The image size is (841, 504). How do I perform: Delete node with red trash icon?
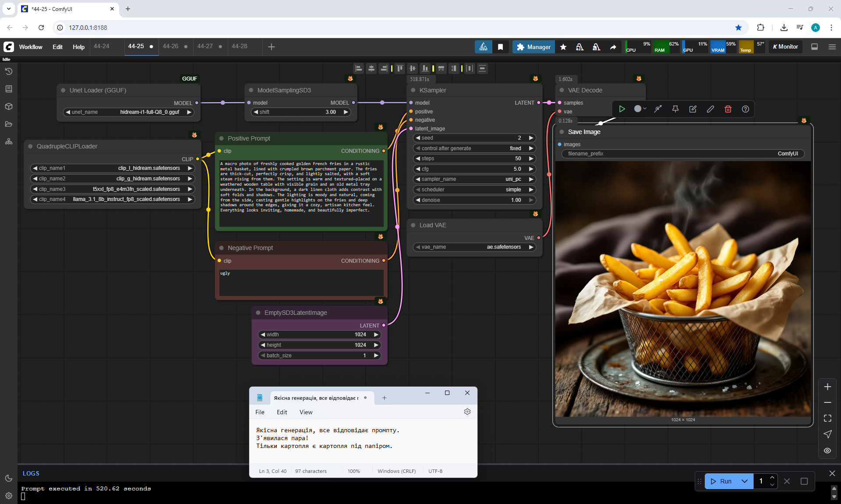(x=728, y=109)
